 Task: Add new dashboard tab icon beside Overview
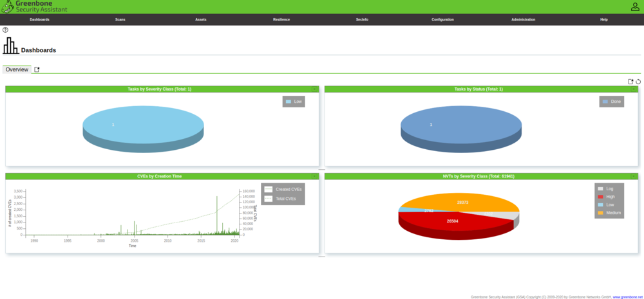point(37,69)
